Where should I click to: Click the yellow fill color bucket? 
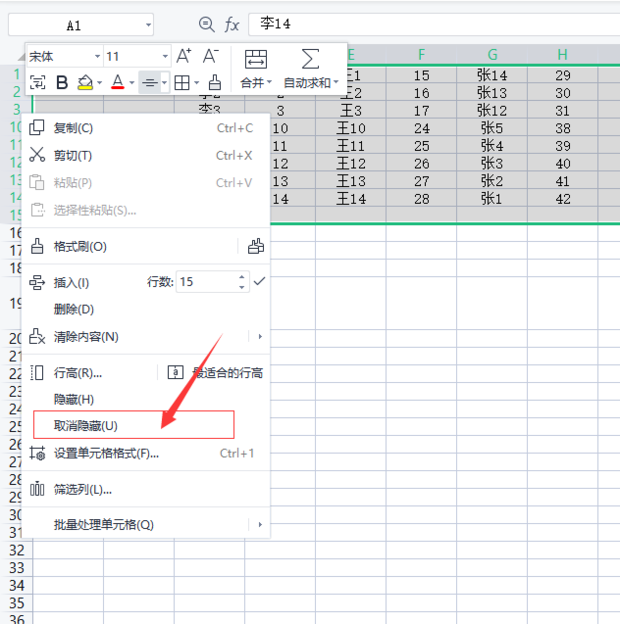pos(86,83)
